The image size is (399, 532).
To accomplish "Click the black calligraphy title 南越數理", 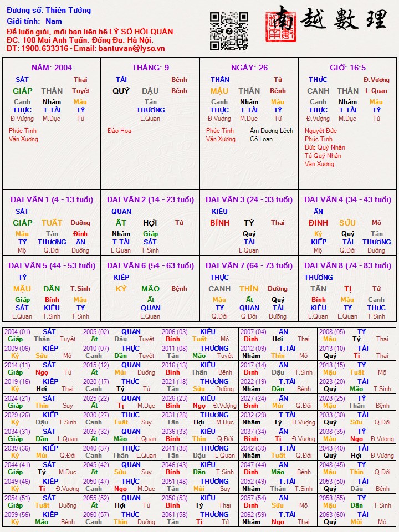I will tap(338, 20).
